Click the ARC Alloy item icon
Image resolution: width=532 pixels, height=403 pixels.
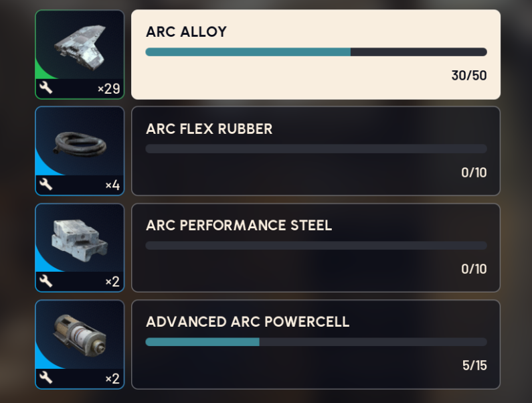[80, 45]
